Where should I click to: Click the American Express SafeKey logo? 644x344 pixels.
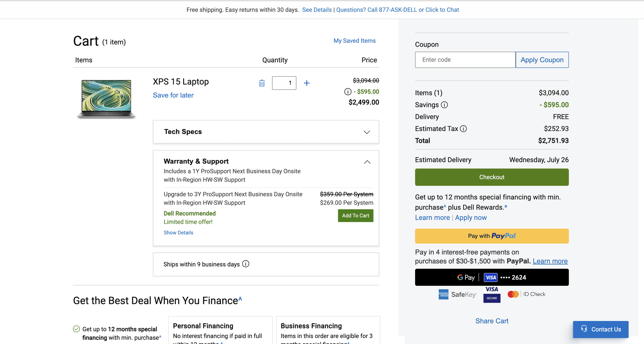(x=458, y=295)
